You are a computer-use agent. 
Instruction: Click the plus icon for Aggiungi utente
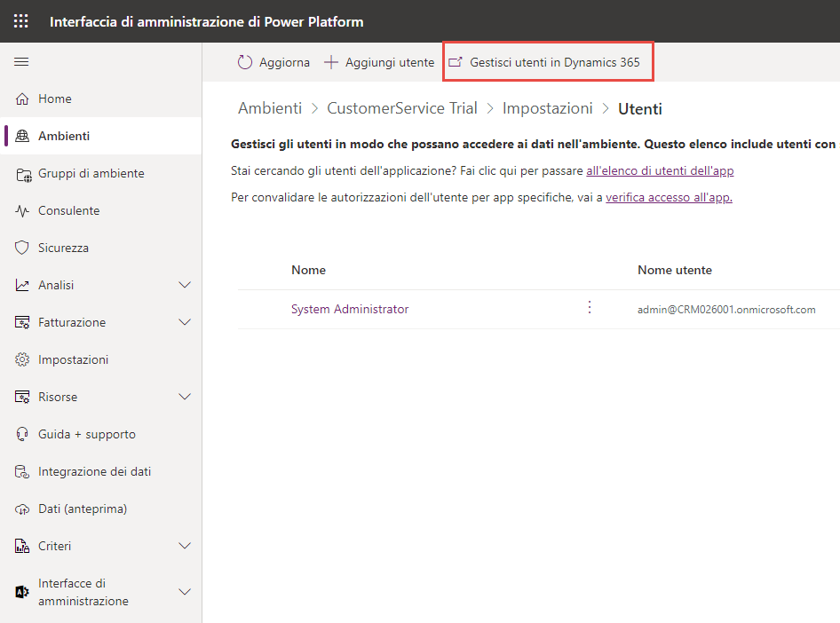[x=331, y=63]
